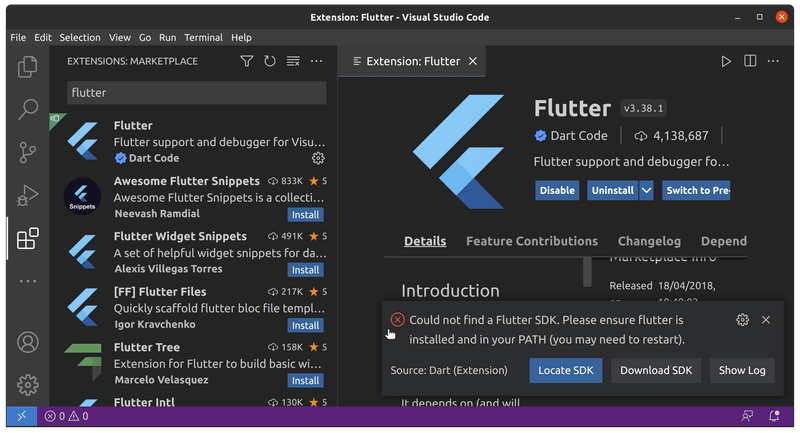Open the Search view in activity bar

[x=28, y=109]
